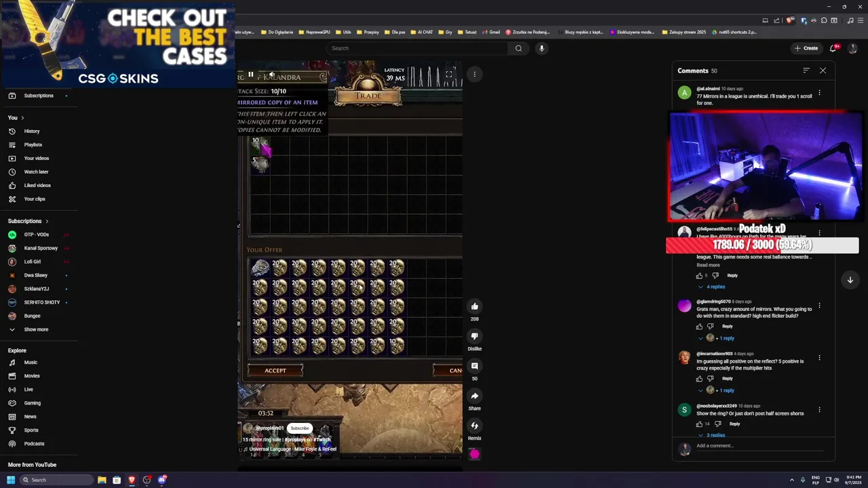Like the @glamdring5070 comment
Screen dimensions: 868x488
(699, 327)
